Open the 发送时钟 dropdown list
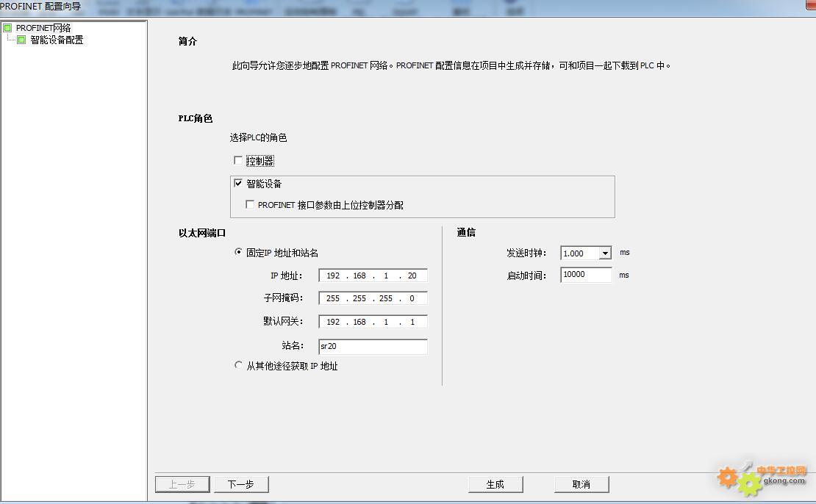The image size is (816, 504). click(604, 253)
